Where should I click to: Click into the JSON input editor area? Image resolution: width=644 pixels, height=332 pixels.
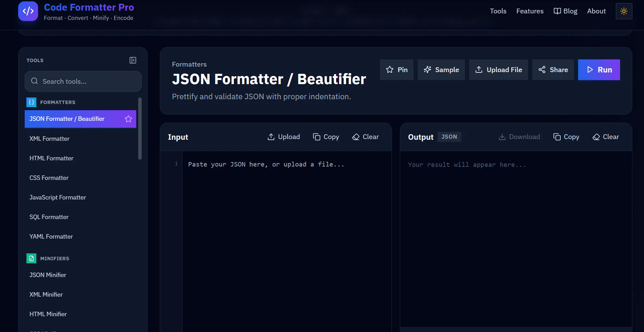click(287, 241)
